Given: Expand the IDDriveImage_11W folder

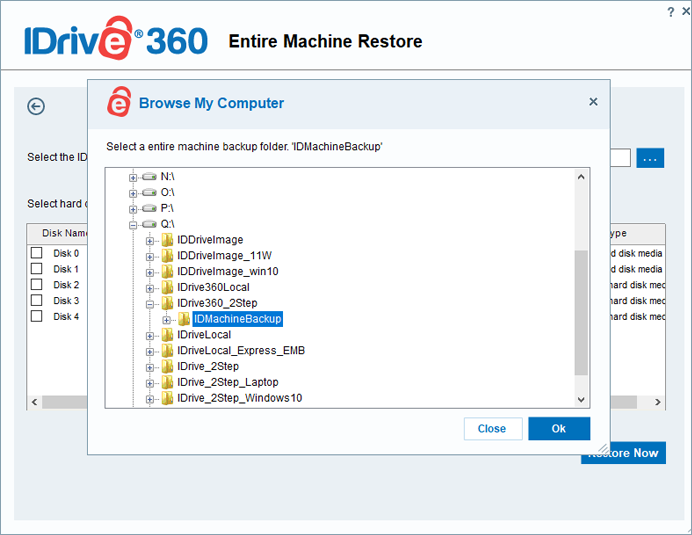Looking at the screenshot, I should (150, 256).
